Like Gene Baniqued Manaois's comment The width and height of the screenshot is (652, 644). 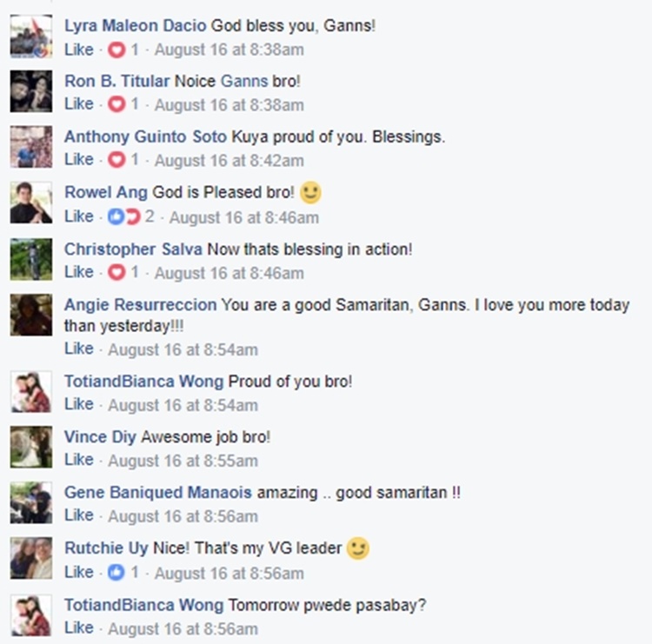pos(78,515)
